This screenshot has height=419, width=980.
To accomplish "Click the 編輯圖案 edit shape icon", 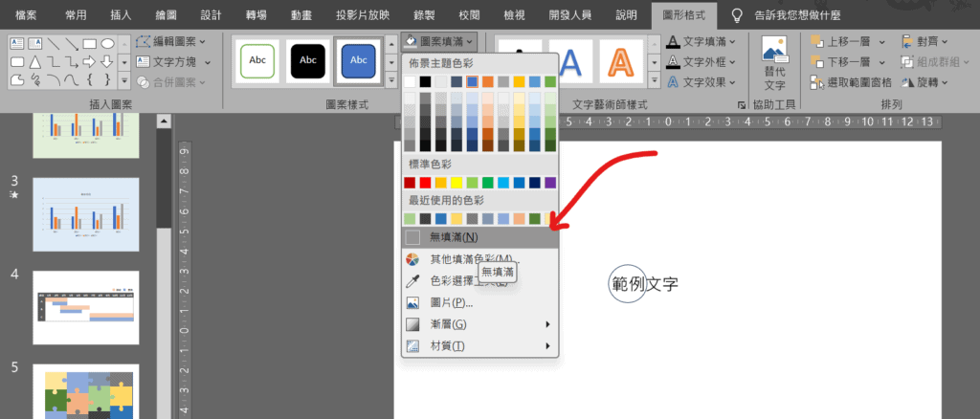I will point(144,41).
